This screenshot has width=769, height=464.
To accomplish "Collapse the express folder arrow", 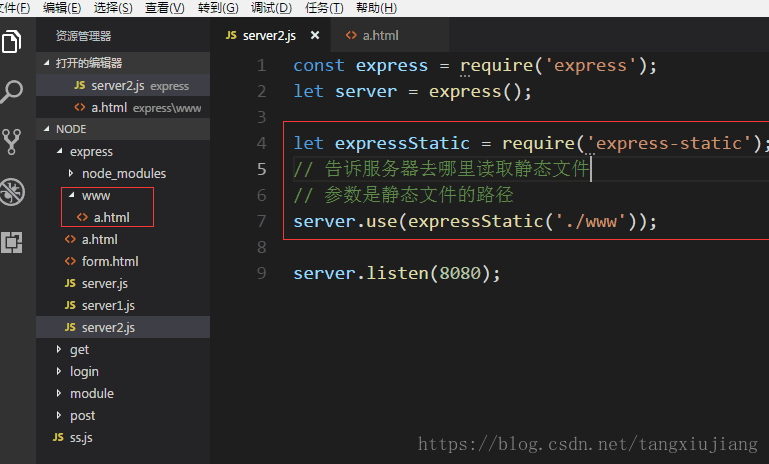I will (59, 151).
